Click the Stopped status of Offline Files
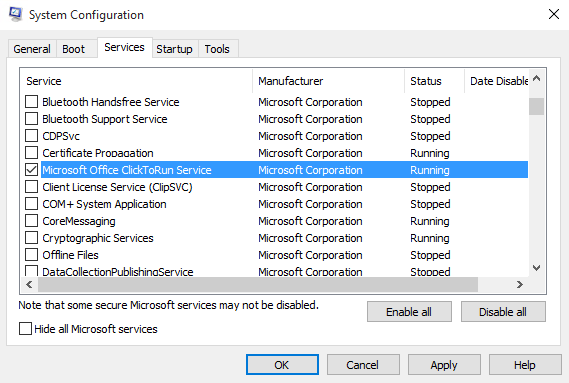 (x=430, y=255)
